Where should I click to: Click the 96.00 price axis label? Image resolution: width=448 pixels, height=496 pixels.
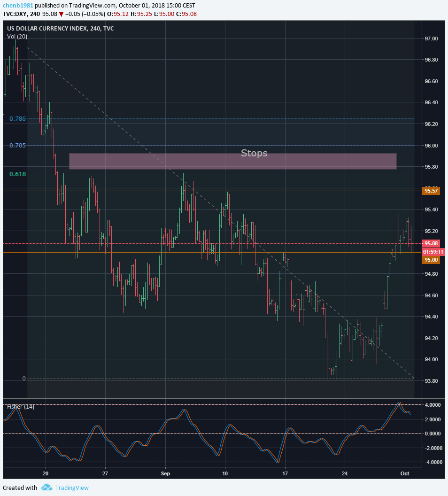pyautogui.click(x=431, y=146)
